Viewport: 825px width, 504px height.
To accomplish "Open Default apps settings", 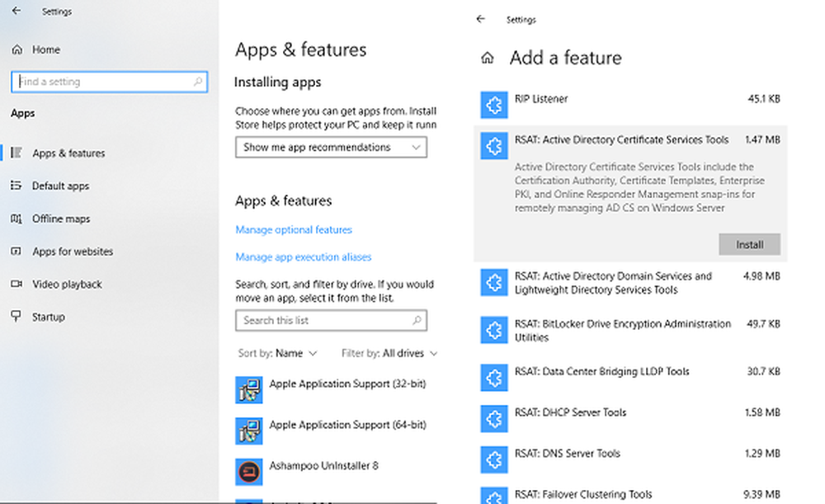I will (60, 186).
